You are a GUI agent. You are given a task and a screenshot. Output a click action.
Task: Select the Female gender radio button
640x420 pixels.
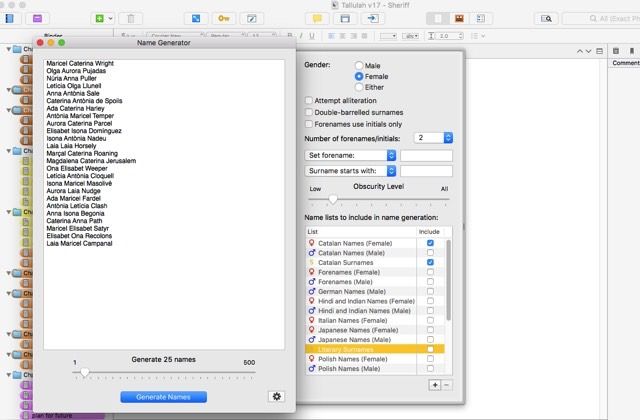(359, 76)
